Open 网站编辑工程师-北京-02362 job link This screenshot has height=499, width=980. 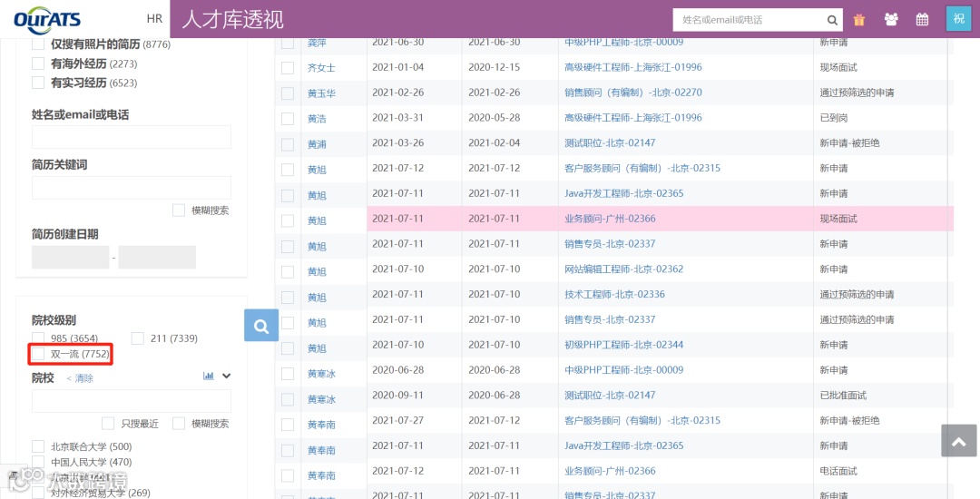(623, 269)
